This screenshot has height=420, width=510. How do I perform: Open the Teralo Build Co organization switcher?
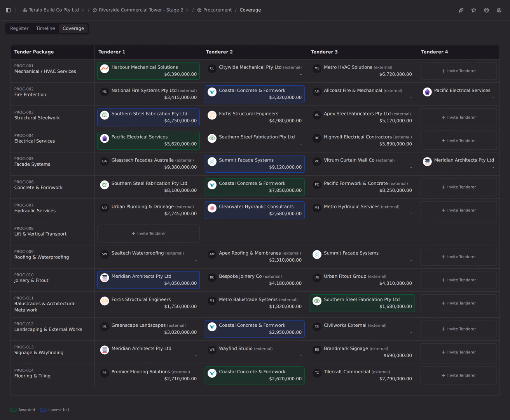(53, 10)
